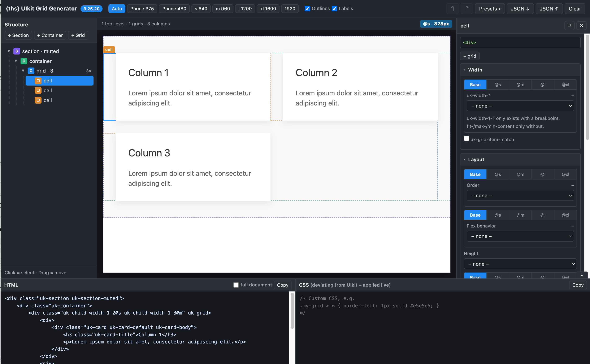Click the redo arrow icon
Image resolution: width=590 pixels, height=364 pixels.
point(467,9)
